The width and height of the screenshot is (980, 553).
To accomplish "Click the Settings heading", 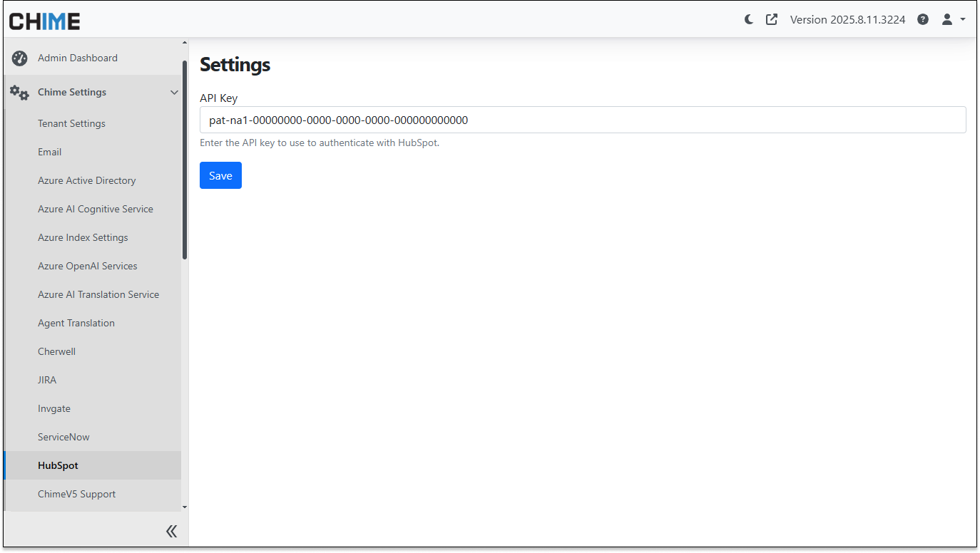I will click(235, 65).
